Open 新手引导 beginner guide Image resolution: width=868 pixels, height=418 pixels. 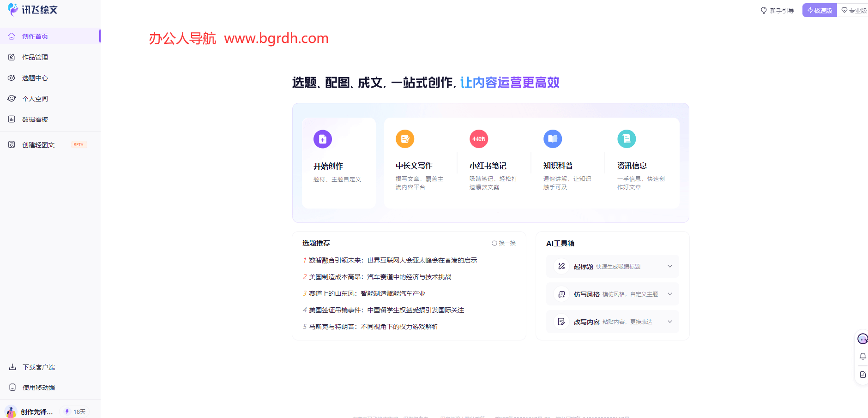tap(777, 10)
